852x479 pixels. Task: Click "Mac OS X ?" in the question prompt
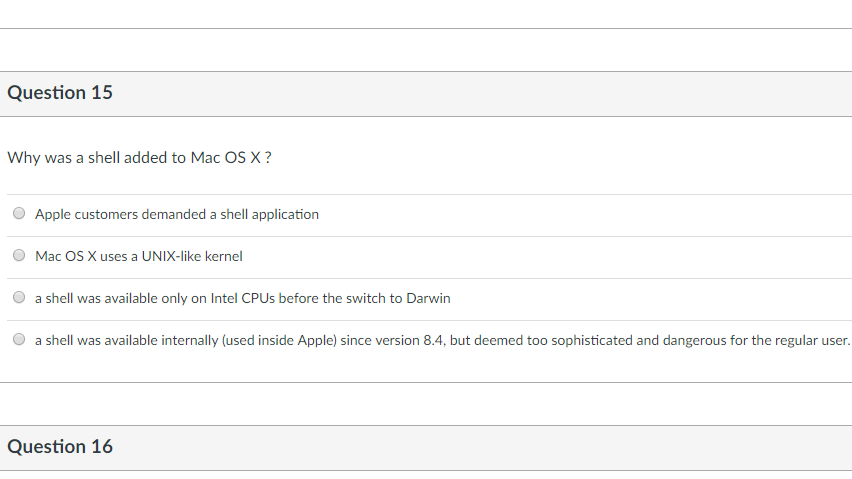(231, 157)
